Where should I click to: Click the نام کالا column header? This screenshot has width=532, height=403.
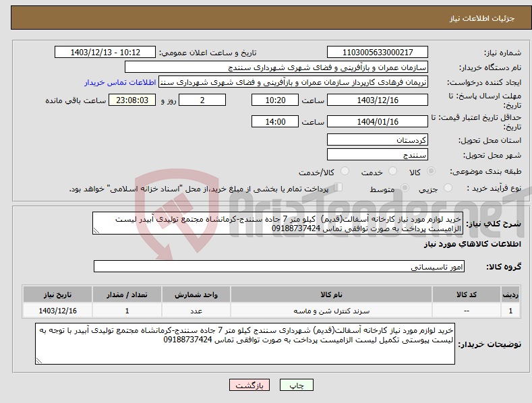pyautogui.click(x=331, y=294)
